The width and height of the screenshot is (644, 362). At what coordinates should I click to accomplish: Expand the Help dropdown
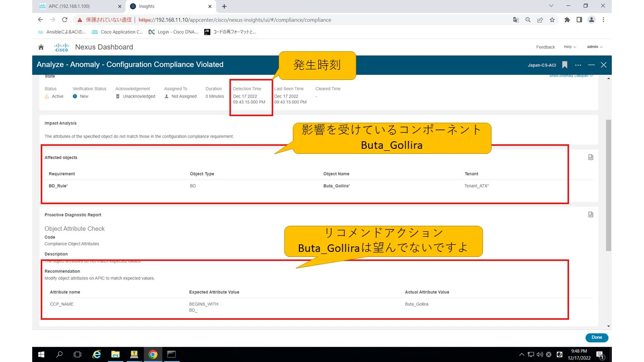point(570,47)
